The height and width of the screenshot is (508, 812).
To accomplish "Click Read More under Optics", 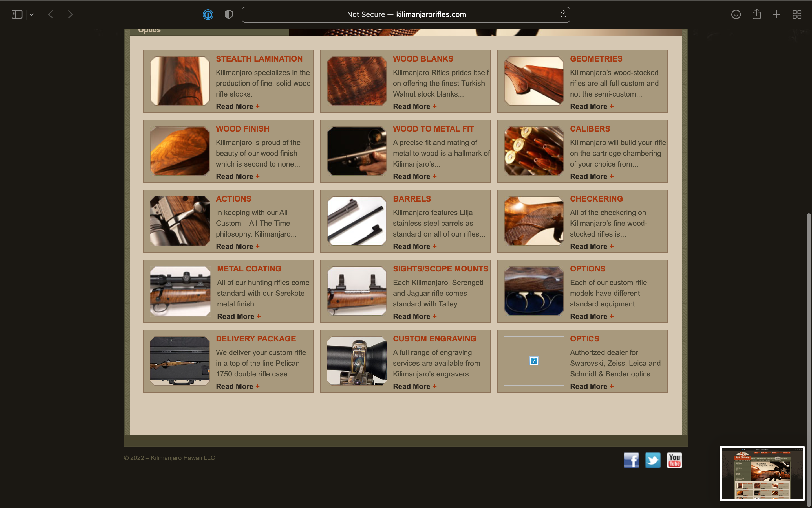I will 592,386.
